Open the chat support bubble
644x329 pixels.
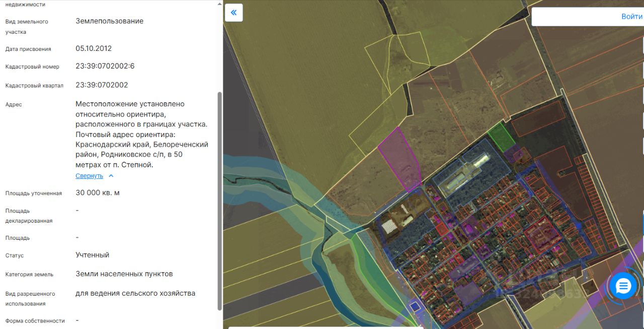[623, 286]
